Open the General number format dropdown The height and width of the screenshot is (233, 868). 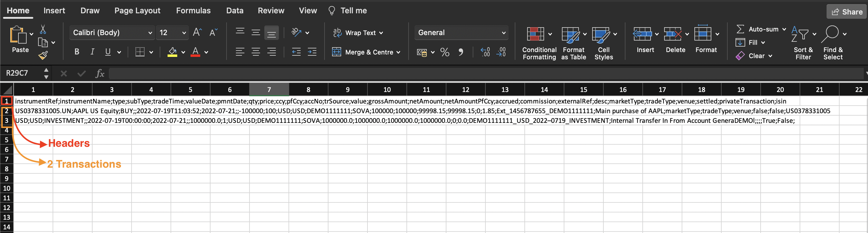click(x=461, y=33)
